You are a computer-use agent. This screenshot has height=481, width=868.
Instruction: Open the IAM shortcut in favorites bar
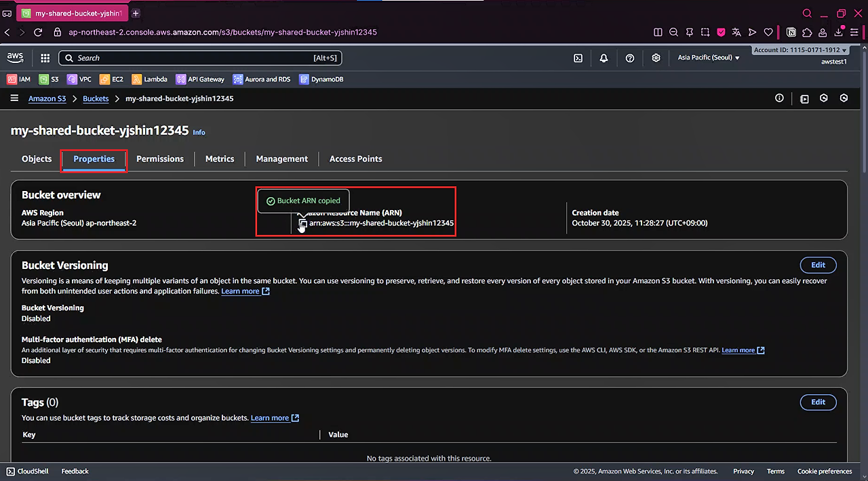[19, 79]
